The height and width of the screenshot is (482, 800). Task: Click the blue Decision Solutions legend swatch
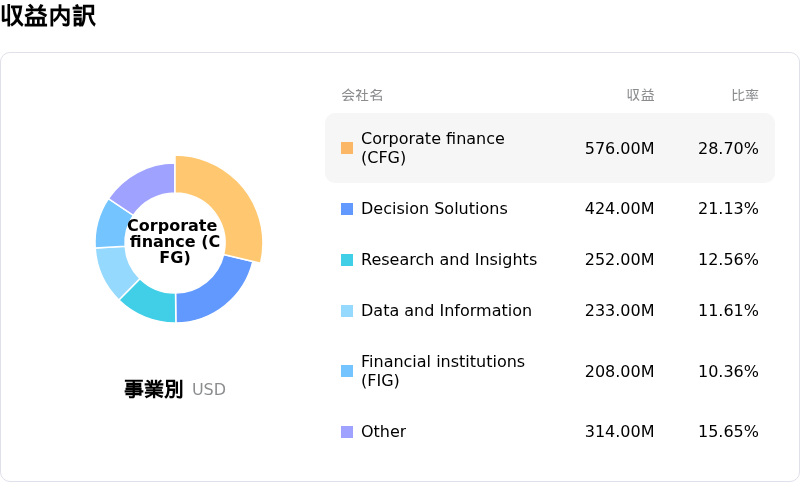coord(347,209)
